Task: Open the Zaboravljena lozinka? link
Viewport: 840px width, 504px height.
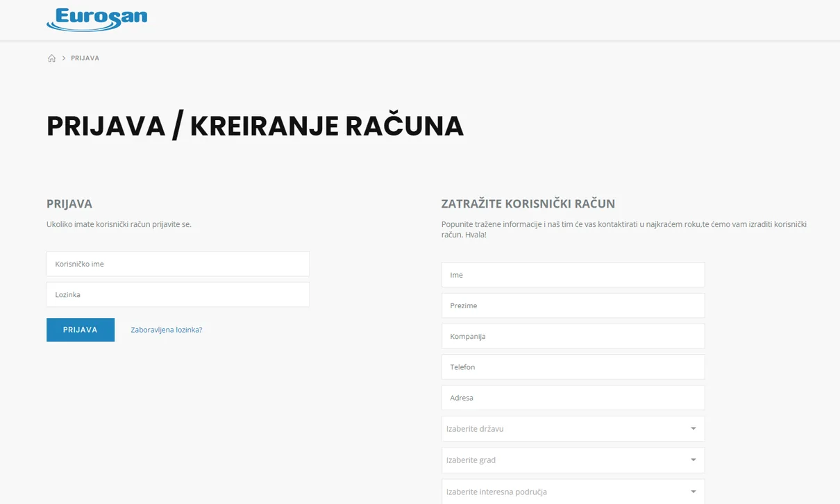Action: pos(167,330)
